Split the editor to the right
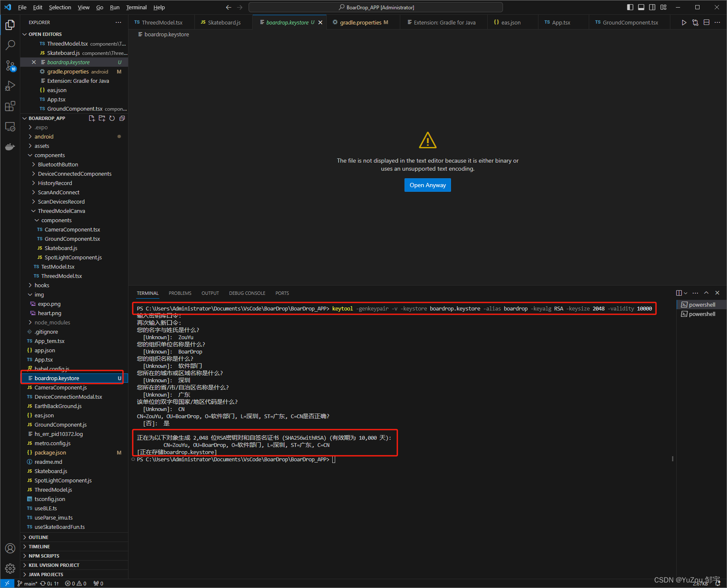 click(706, 22)
